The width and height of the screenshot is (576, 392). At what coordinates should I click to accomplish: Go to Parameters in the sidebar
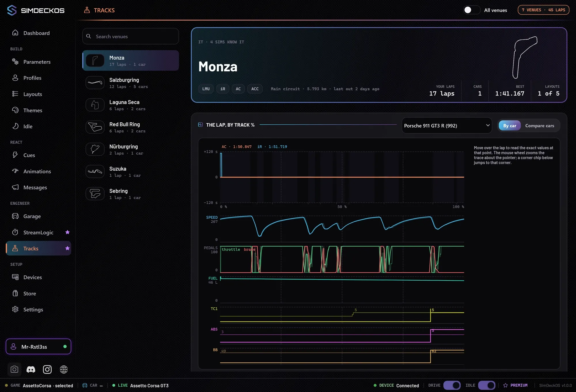point(38,62)
